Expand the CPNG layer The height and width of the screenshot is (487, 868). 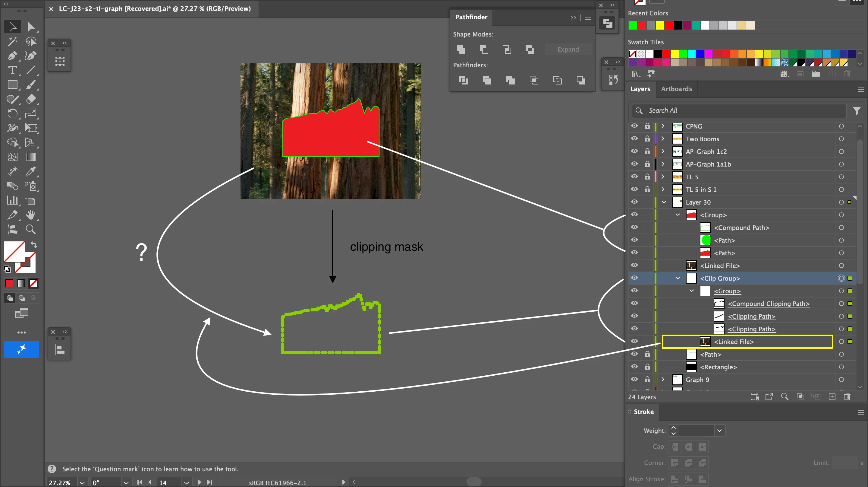click(663, 126)
